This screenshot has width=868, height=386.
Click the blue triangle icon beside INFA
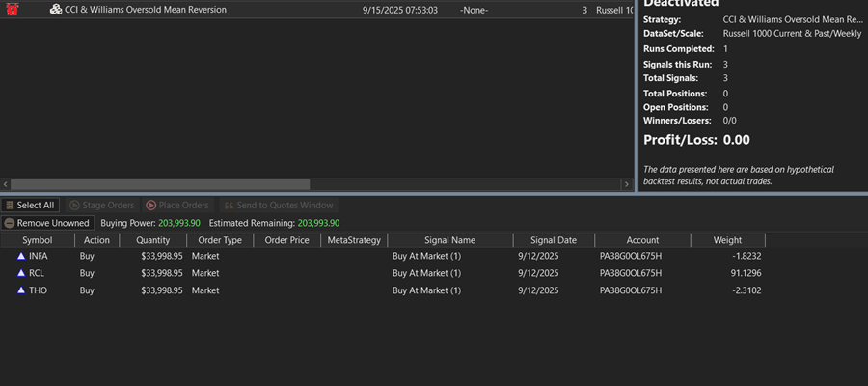click(21, 257)
